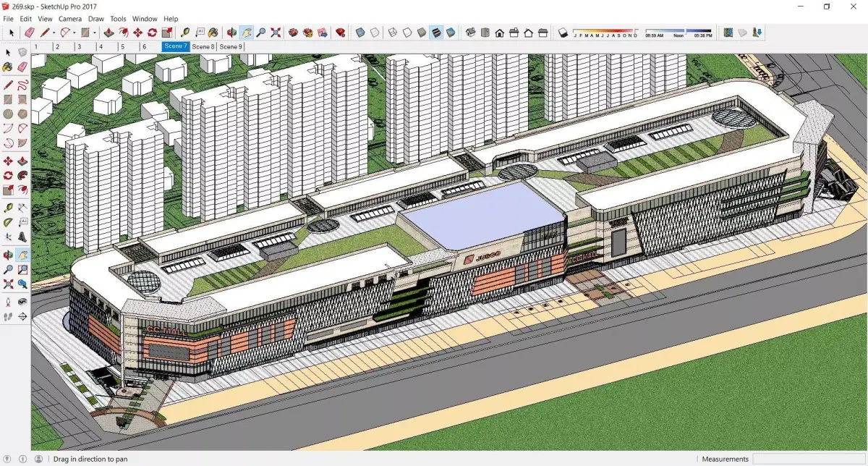Viewport: 868px width, 466px height.
Task: Select Freehand tool in left toolbar
Action: click(22, 85)
